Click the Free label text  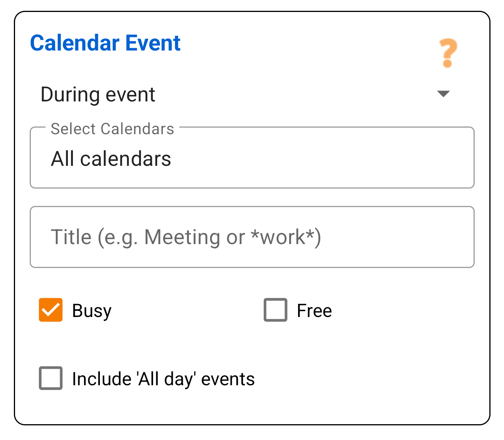pos(314,310)
